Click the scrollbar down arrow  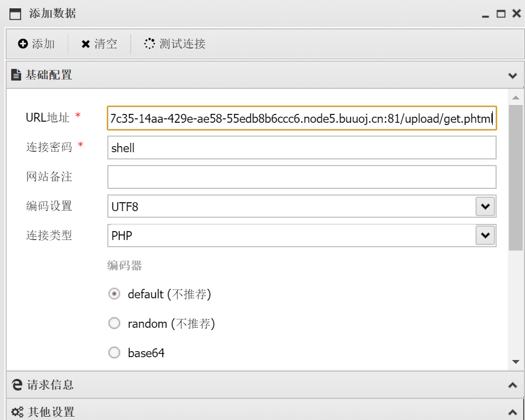516,362
